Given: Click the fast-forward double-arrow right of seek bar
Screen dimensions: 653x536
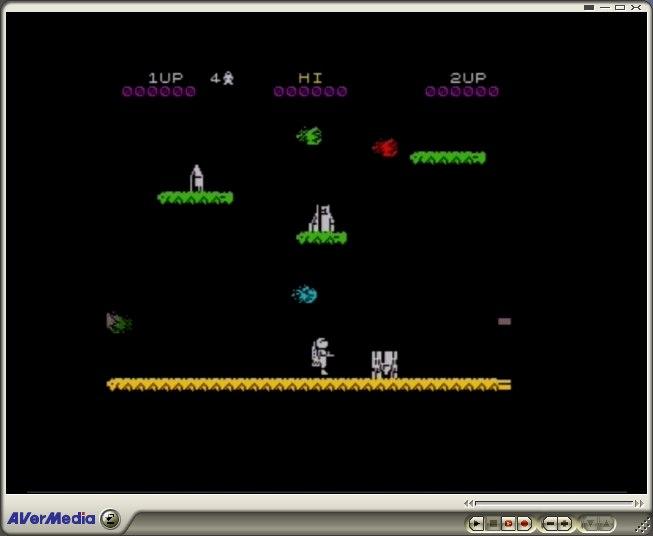Looking at the screenshot, I should (639, 504).
